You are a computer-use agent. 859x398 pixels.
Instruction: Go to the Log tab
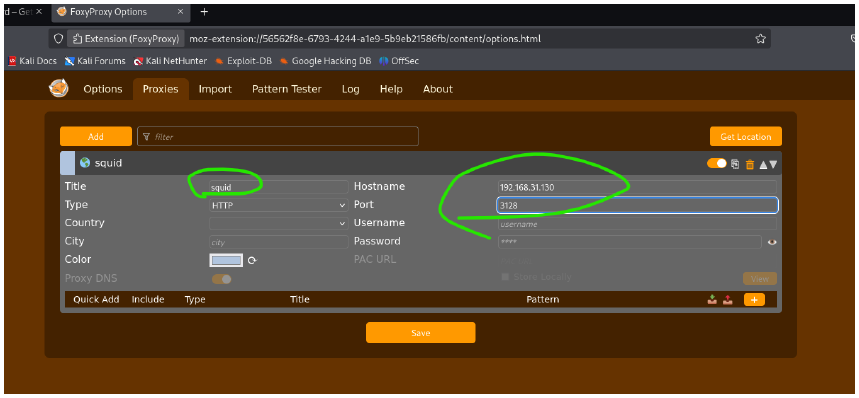point(351,89)
